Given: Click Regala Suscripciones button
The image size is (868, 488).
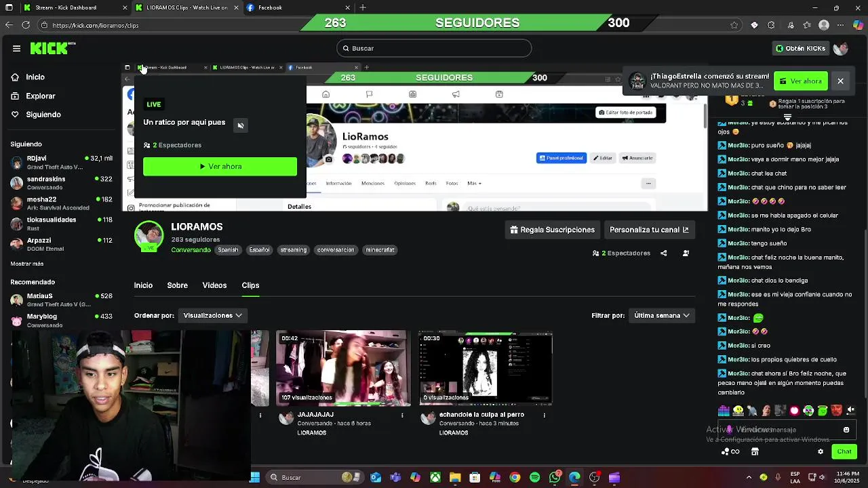Looking at the screenshot, I should point(552,230).
